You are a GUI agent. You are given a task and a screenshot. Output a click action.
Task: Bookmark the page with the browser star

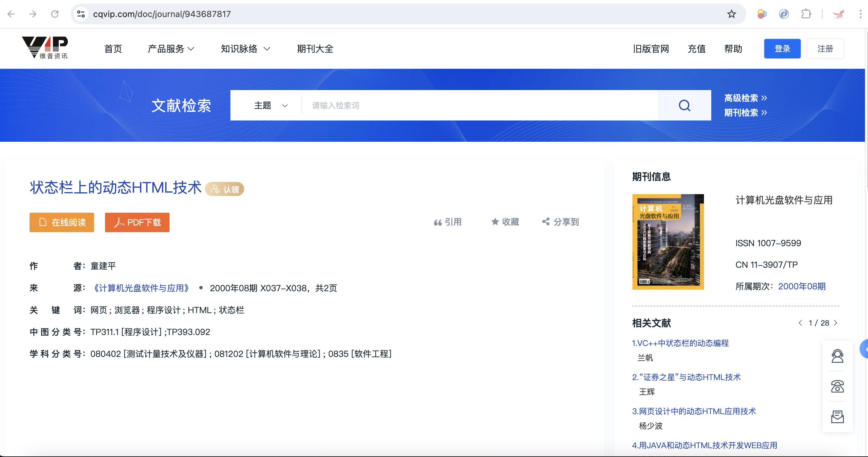tap(731, 14)
